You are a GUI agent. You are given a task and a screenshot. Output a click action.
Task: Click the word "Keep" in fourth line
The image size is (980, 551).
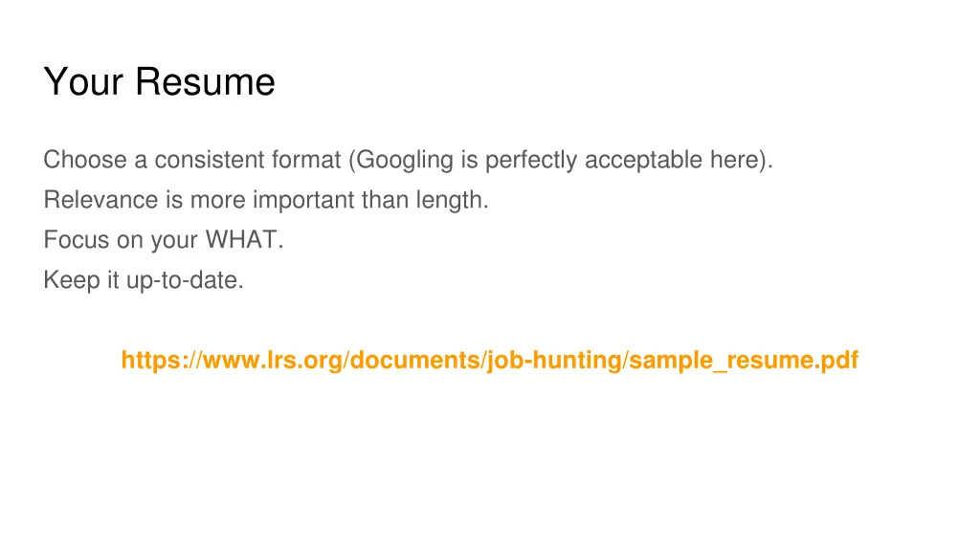(x=69, y=282)
